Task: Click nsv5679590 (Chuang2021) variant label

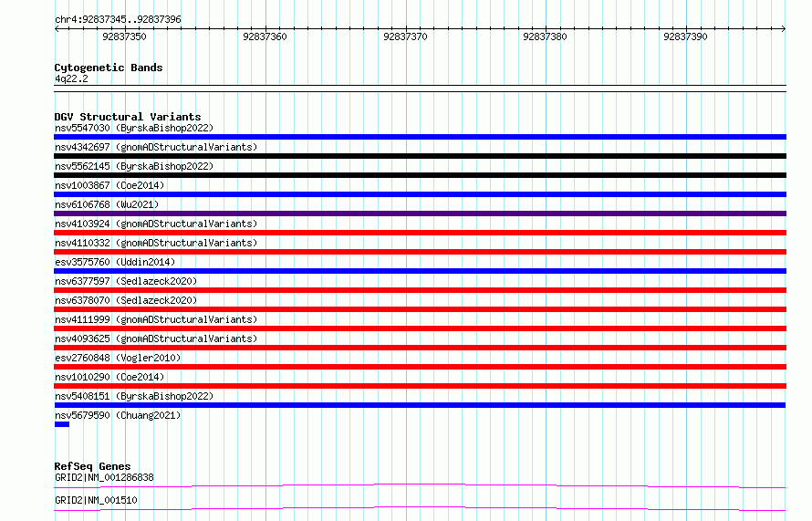Action: pyautogui.click(x=118, y=415)
